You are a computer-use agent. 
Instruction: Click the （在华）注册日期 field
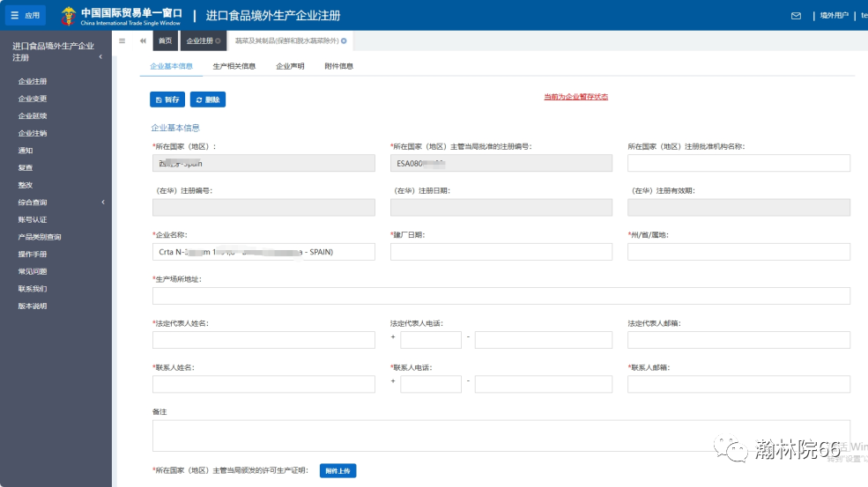point(501,208)
